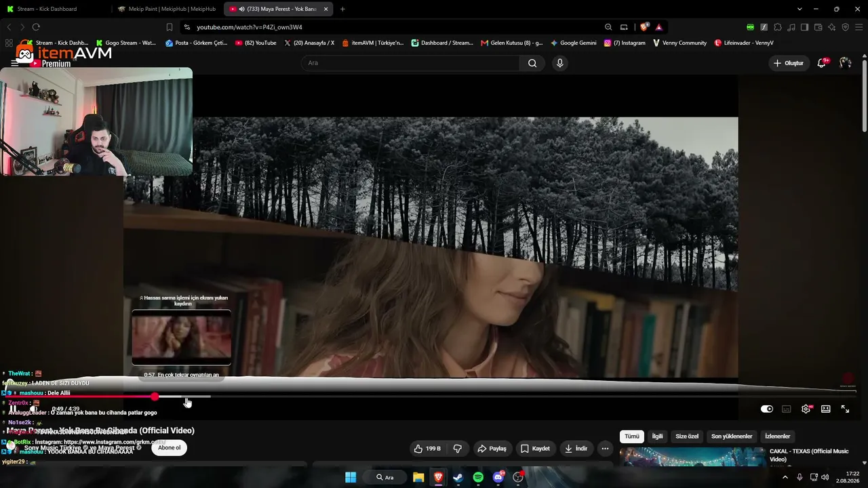This screenshot has height=488, width=868.
Task: Show the Brave sidebar panel
Action: click(804, 27)
